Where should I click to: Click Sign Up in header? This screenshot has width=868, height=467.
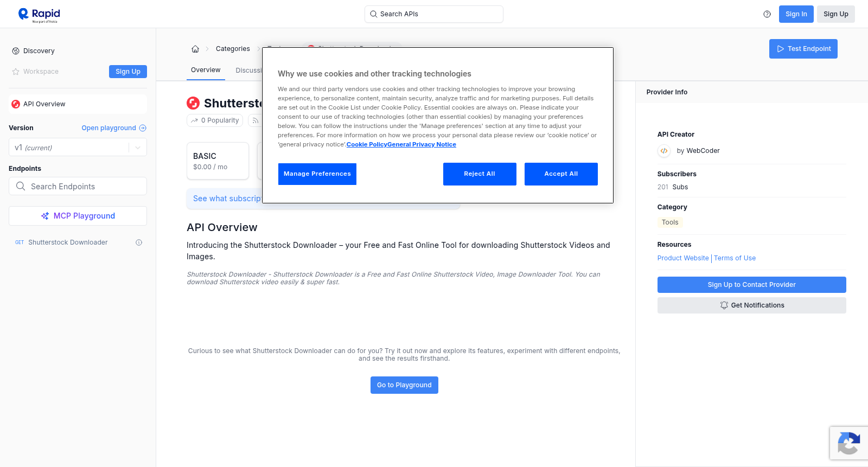(836, 14)
